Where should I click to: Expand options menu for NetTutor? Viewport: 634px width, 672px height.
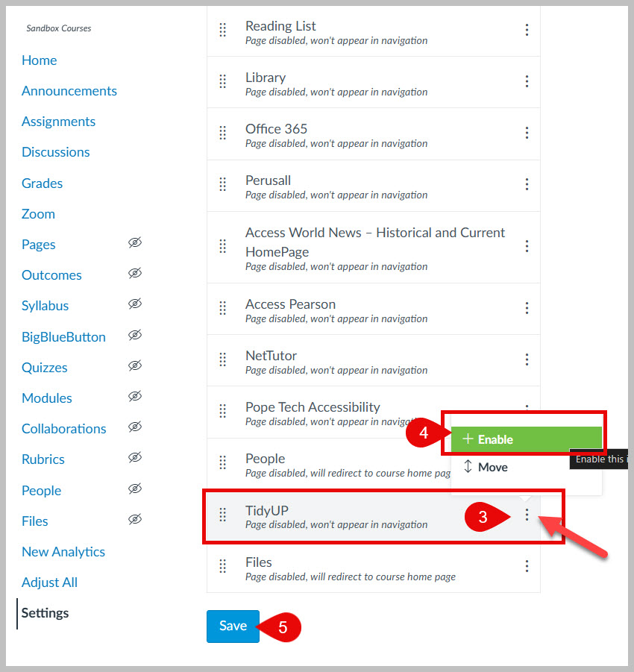(x=527, y=359)
